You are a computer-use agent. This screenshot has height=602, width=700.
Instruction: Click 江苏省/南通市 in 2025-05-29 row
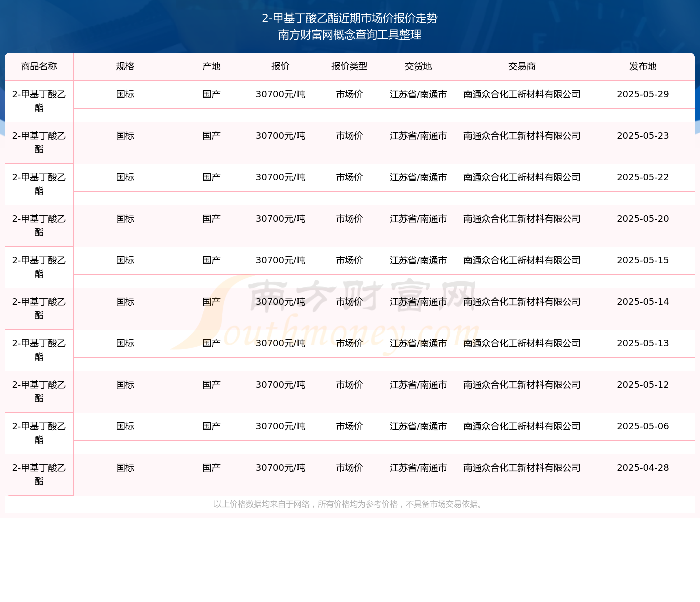click(419, 94)
